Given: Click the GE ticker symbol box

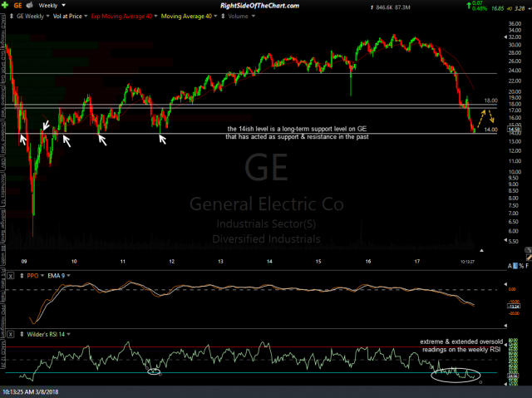Looking at the screenshot, I should (x=18, y=6).
